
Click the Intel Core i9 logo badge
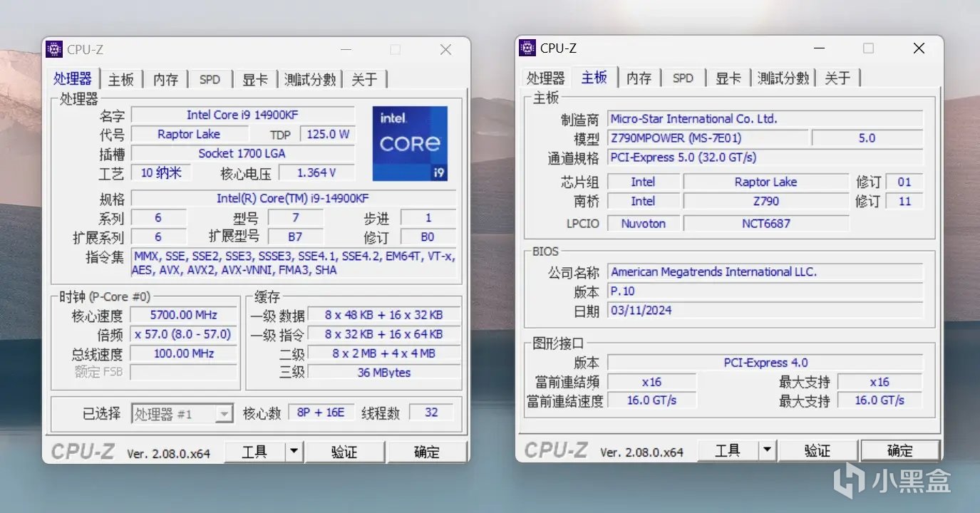click(x=410, y=143)
